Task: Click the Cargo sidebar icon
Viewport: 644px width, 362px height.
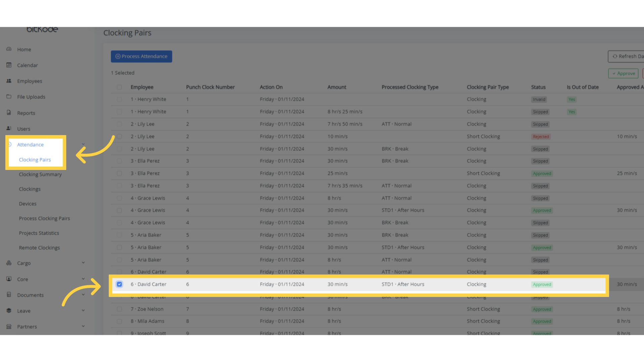Action: (9, 263)
